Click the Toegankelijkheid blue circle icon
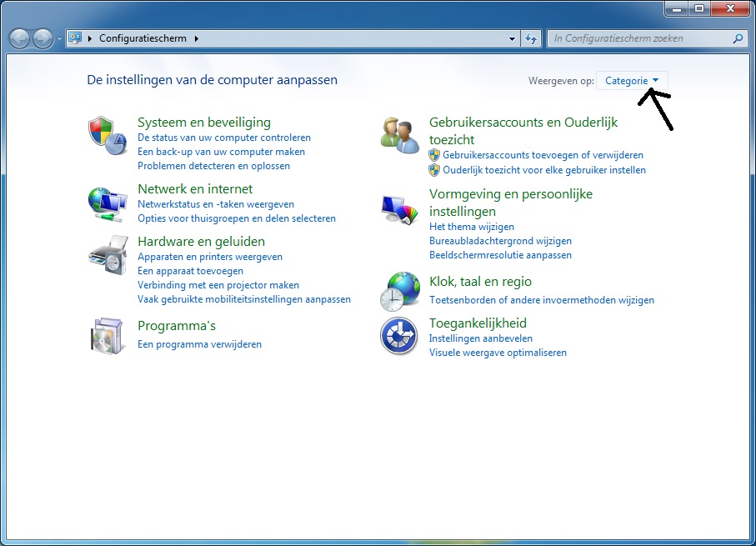The image size is (756, 546). tap(398, 336)
